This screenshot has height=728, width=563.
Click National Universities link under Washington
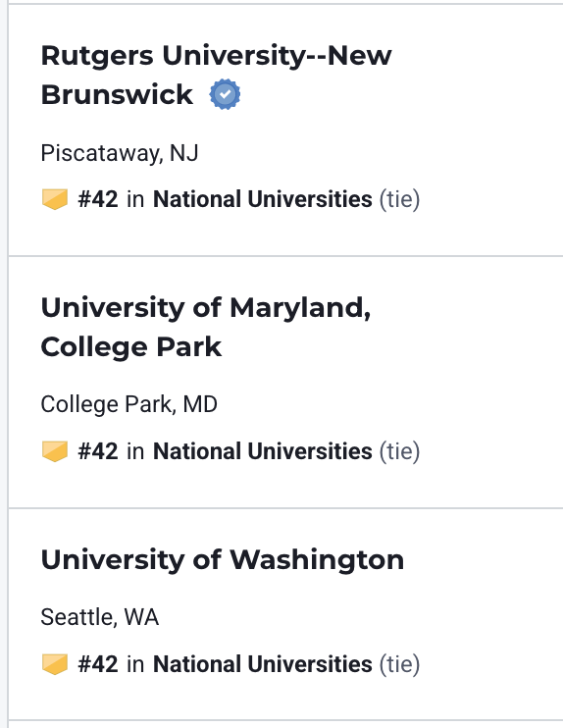coord(263,664)
